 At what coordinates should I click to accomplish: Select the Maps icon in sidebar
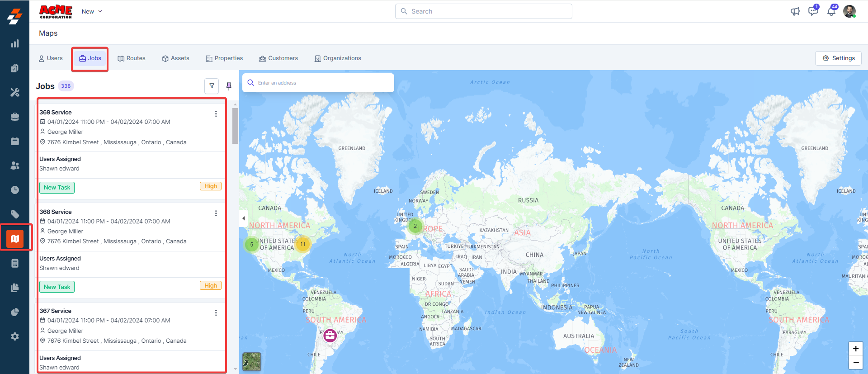[15, 238]
